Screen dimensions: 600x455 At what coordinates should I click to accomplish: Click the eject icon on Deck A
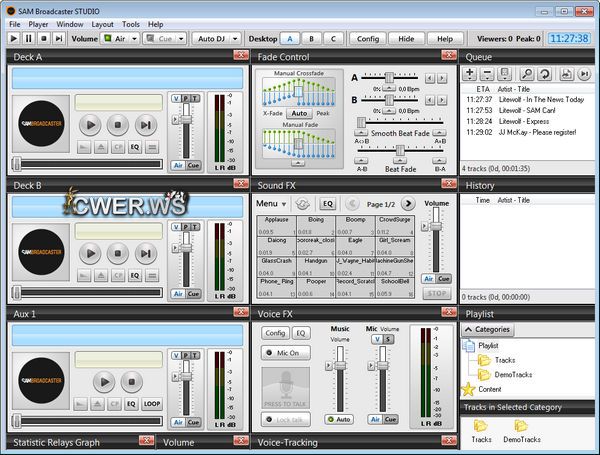pos(101,147)
